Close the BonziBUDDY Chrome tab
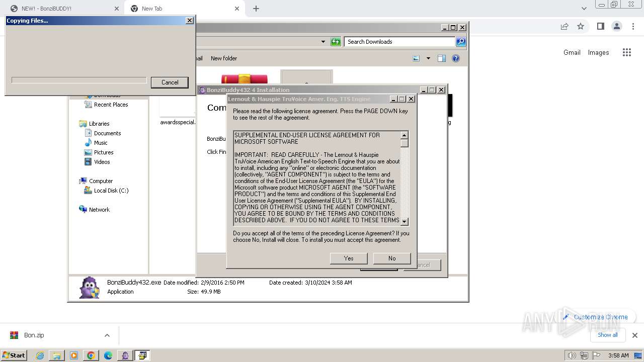Image resolution: width=644 pixels, height=362 pixels. 117,9
